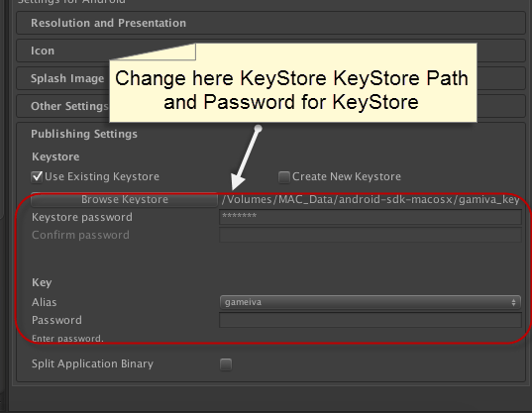532x413 pixels.
Task: Click the Split Application Binary label
Action: 92,363
